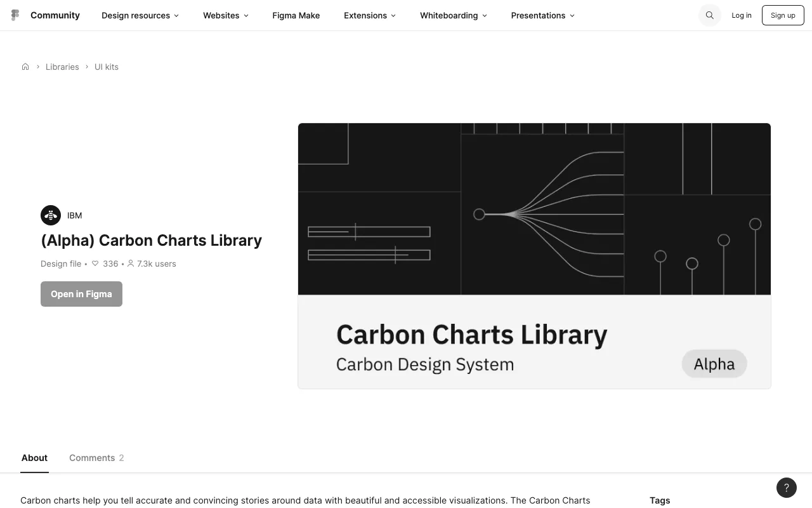Open the UI kits breadcrumb link
The height and width of the screenshot is (508, 812).
[x=107, y=67]
